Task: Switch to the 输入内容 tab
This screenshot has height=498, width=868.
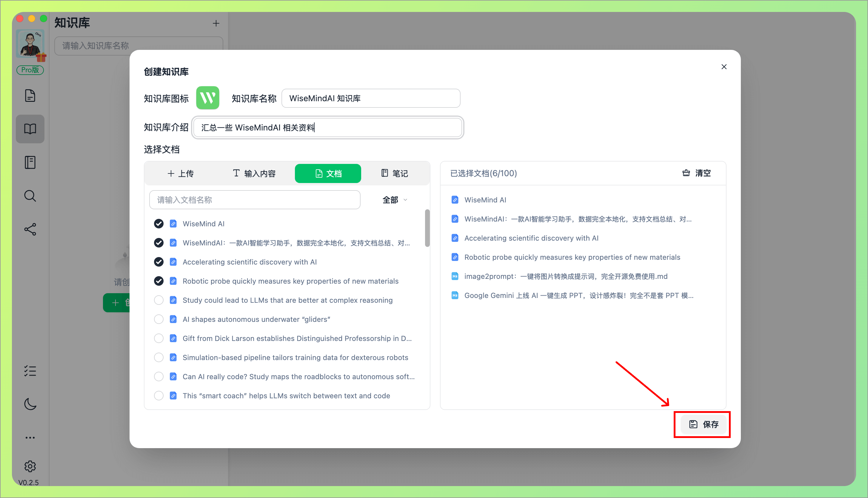Action: click(254, 173)
